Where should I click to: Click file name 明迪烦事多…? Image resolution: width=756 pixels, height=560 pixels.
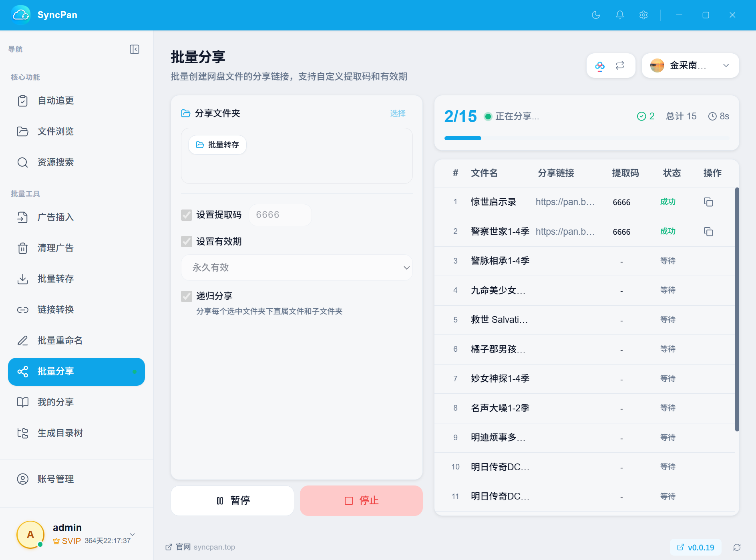[498, 437]
